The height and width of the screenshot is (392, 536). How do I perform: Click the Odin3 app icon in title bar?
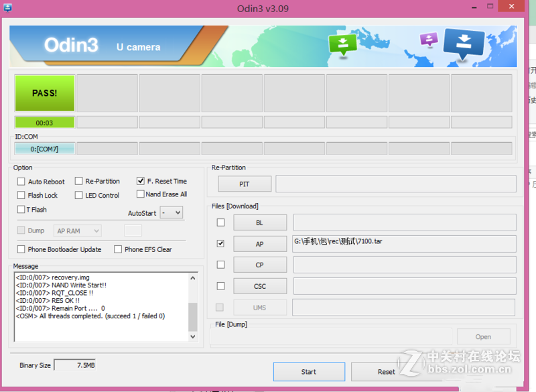7,7
